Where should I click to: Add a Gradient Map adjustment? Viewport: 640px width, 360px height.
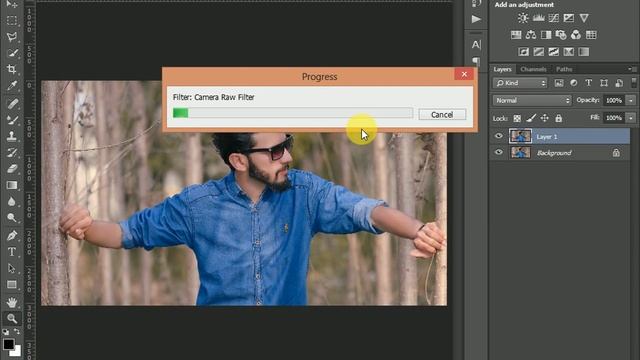[584, 52]
